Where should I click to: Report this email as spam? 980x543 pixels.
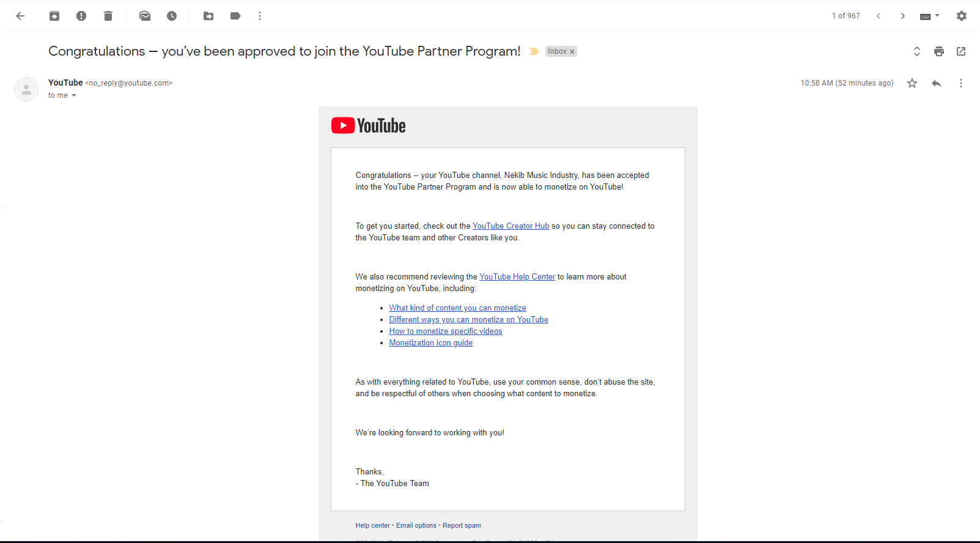81,16
